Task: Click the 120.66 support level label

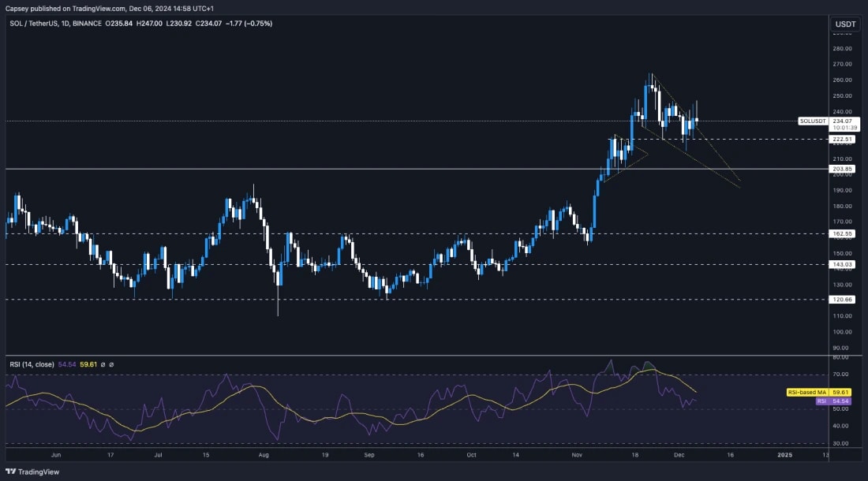Action: click(x=842, y=300)
